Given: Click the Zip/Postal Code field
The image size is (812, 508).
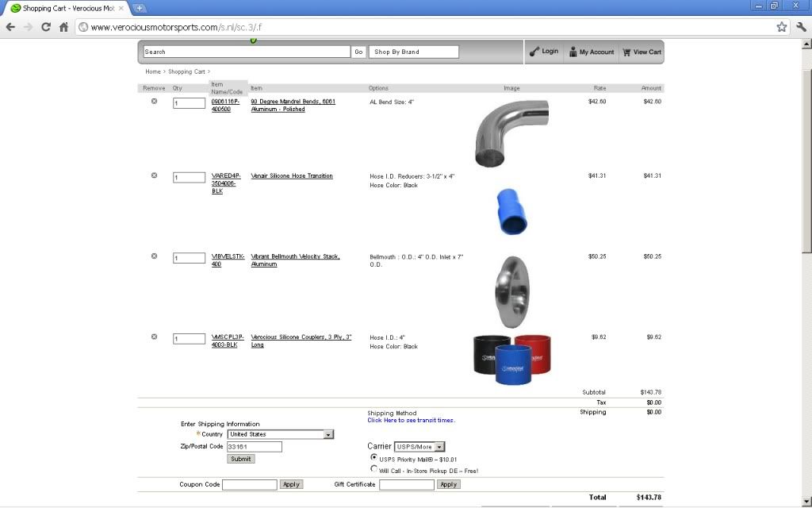Looking at the screenshot, I should point(255,447).
